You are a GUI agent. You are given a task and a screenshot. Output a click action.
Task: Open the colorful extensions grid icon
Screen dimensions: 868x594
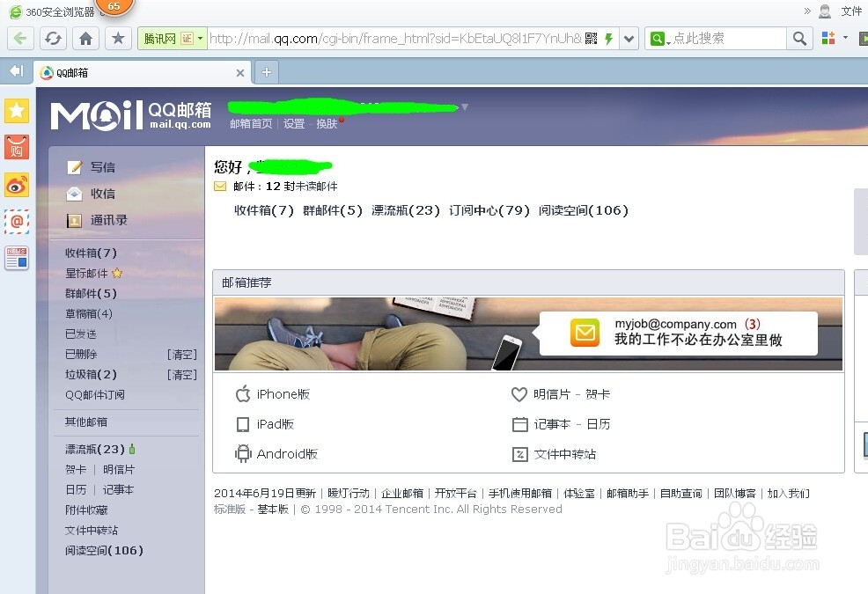[x=828, y=38]
